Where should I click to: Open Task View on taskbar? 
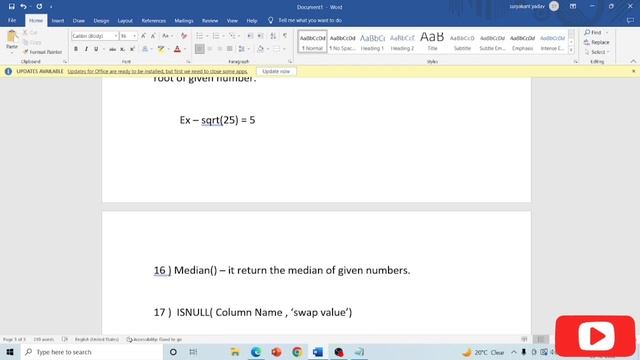(x=193, y=352)
